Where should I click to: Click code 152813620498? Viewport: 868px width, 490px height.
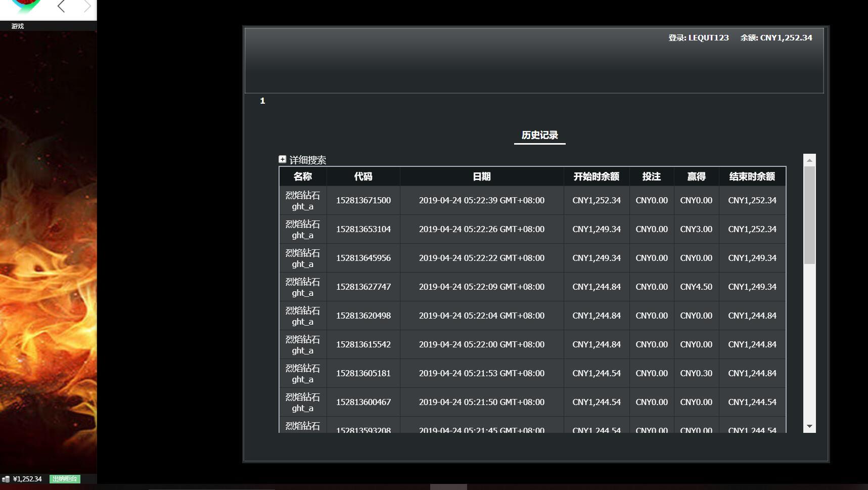(x=363, y=316)
